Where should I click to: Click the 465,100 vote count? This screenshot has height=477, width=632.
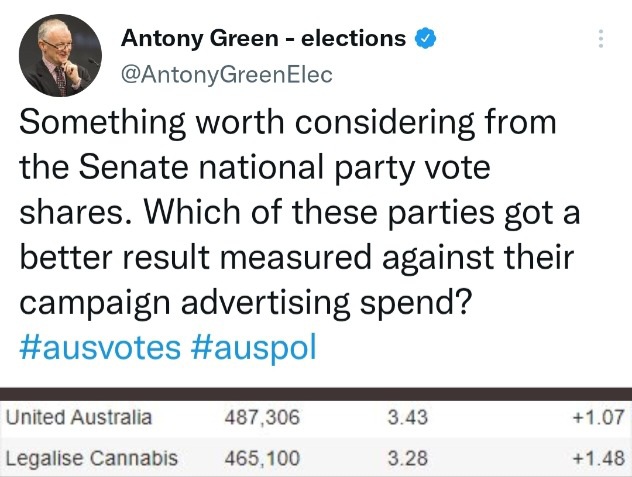(264, 459)
